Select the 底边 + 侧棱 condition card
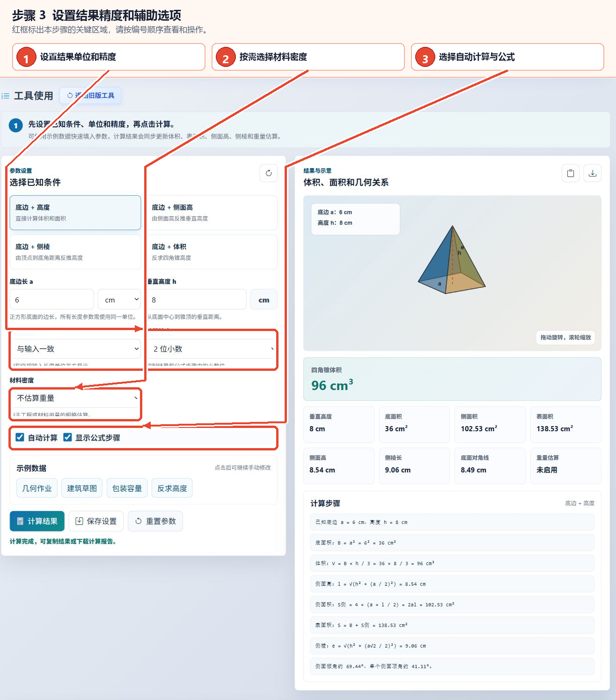Image resolution: width=616 pixels, height=700 pixels. (75, 252)
